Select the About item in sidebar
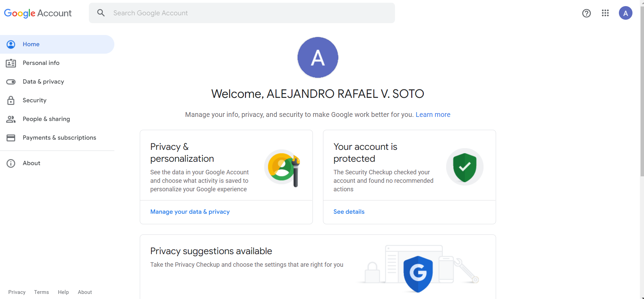The width and height of the screenshot is (644, 299). pyautogui.click(x=32, y=163)
